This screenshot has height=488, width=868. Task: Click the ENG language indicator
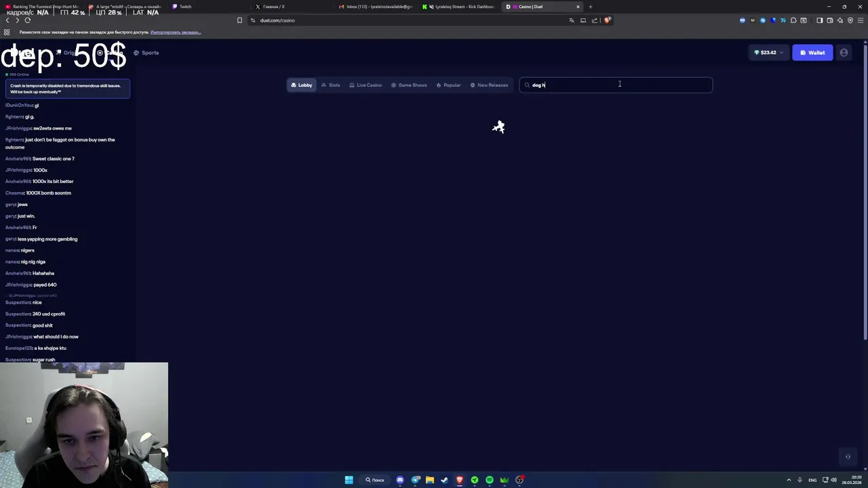[x=812, y=480]
